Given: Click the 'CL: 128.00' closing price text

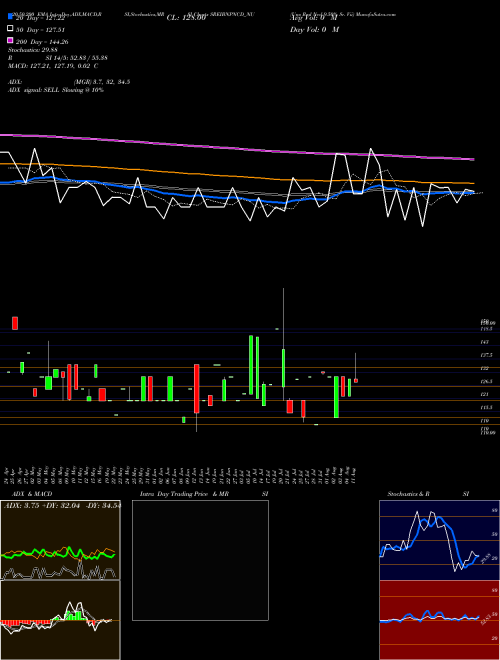Looking at the screenshot, I should coord(186,18).
